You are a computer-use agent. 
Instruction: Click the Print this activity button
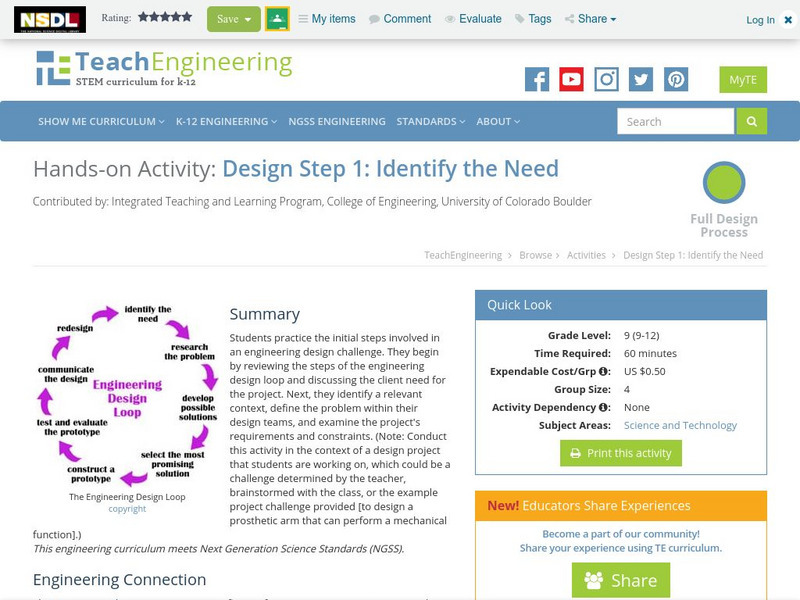tap(621, 452)
